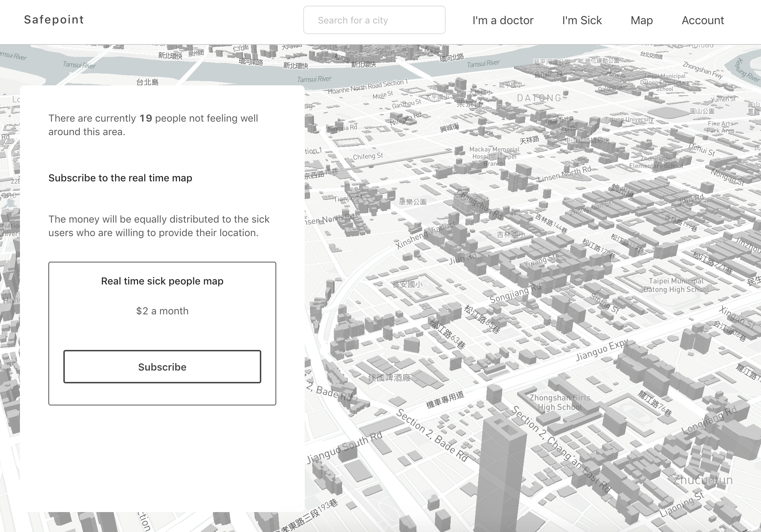Select the Real time sick people map plan

(162, 281)
